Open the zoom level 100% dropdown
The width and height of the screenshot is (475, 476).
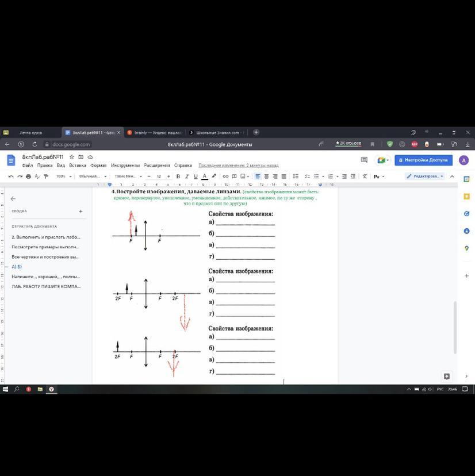point(64,176)
